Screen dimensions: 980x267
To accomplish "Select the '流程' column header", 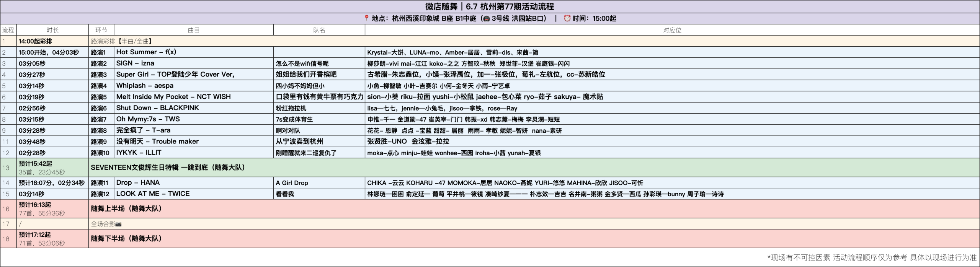I will point(8,30).
